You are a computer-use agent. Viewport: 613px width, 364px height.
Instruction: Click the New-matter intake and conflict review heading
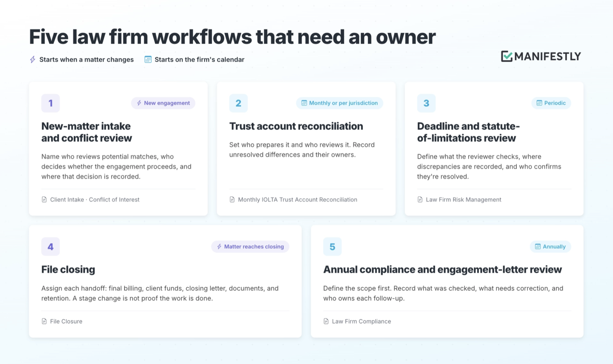87,132
